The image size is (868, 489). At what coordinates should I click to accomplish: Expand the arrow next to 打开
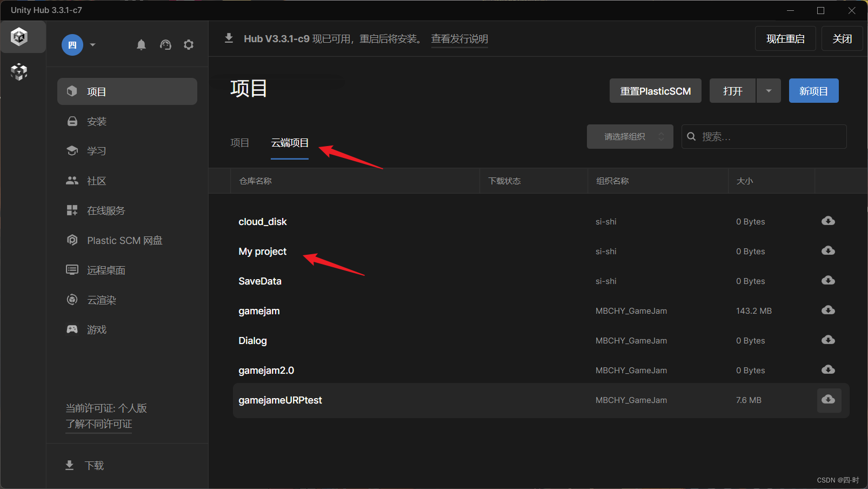769,91
